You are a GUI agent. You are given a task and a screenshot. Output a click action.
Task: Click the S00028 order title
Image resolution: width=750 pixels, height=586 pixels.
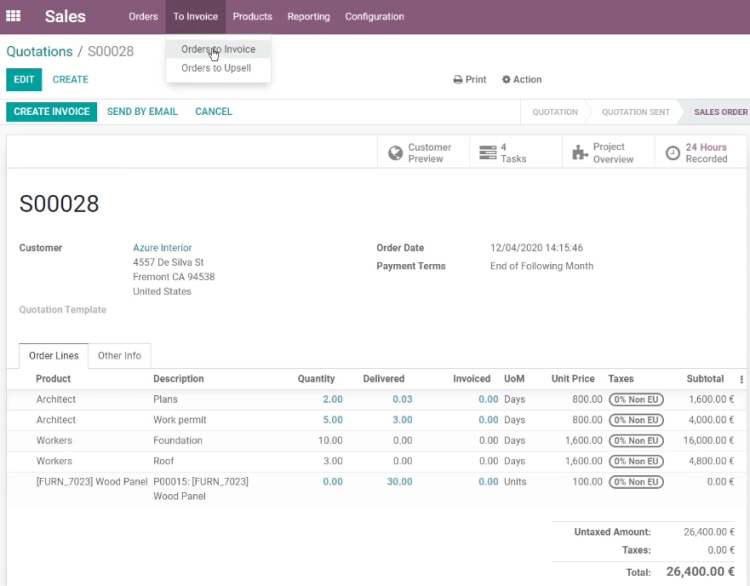point(59,204)
